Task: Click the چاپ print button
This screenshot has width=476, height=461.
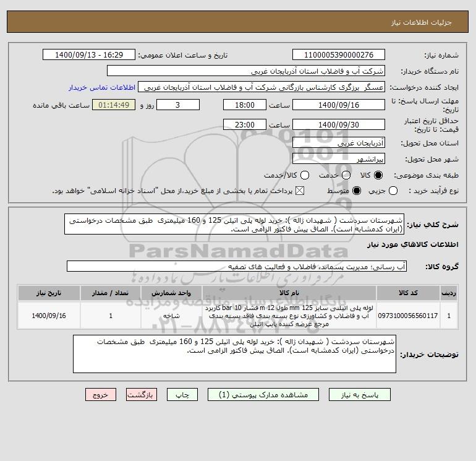Action: pyautogui.click(x=182, y=395)
